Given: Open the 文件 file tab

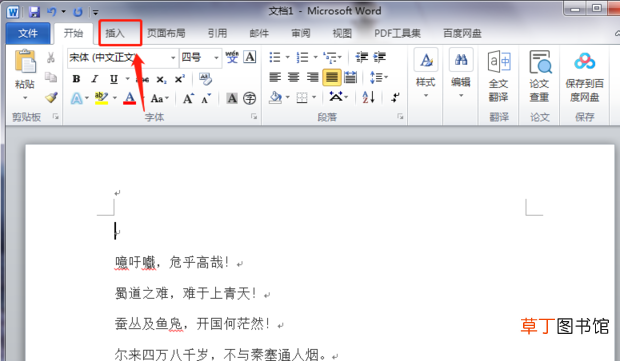Looking at the screenshot, I should click(28, 33).
